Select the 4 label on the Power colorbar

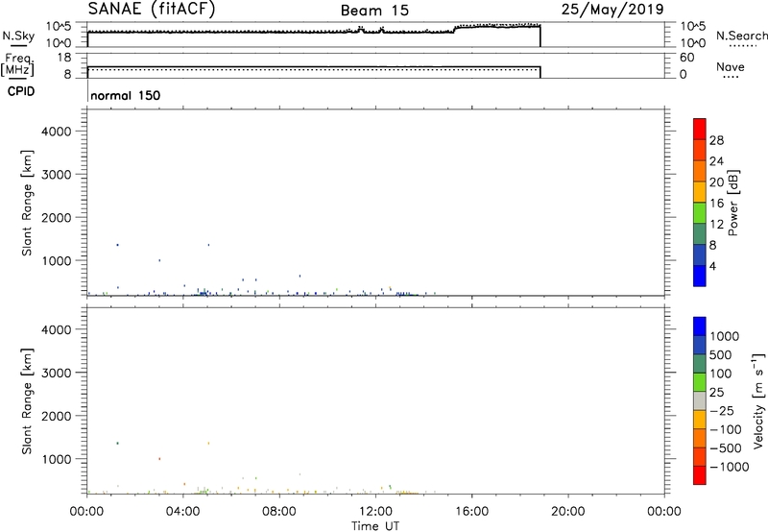(712, 266)
